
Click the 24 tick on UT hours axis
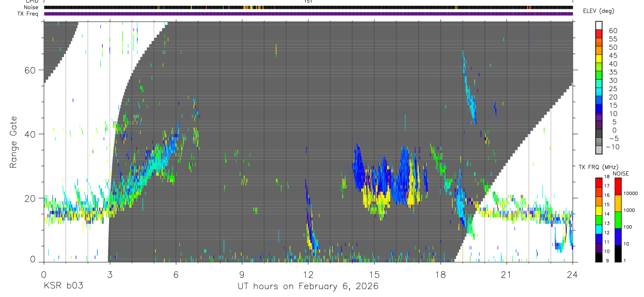[x=572, y=274]
